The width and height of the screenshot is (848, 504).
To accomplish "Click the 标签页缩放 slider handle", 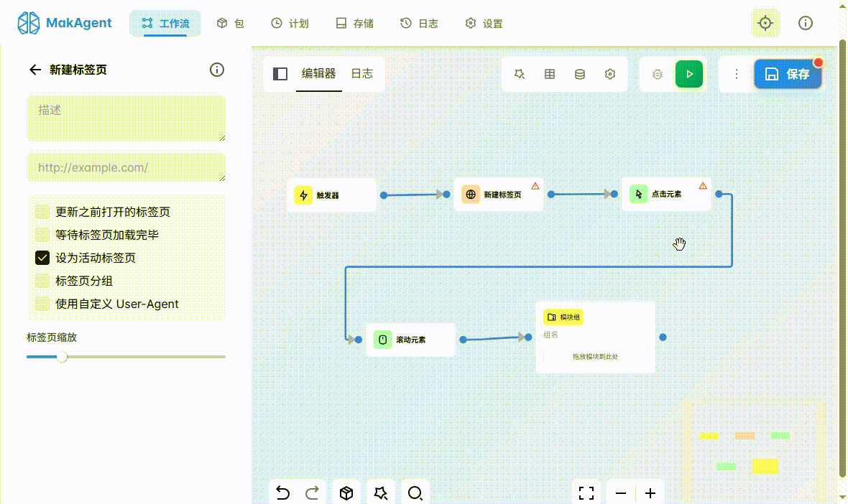I will coord(63,357).
